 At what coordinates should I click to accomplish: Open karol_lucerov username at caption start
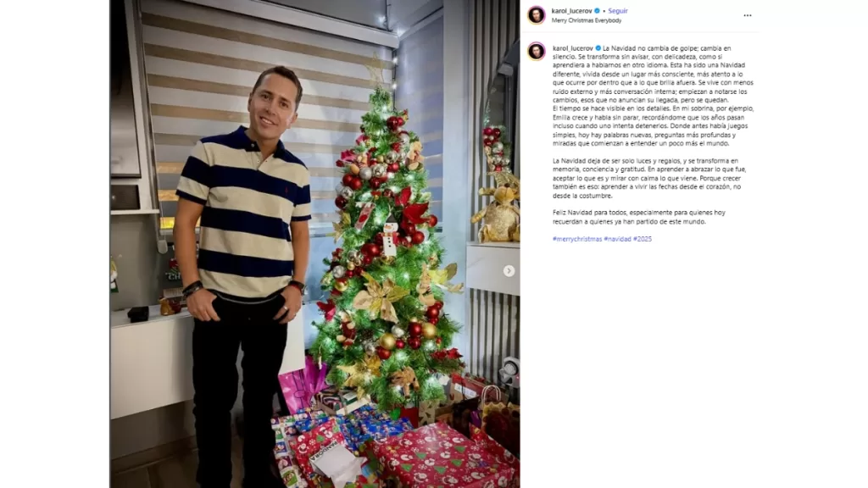coord(573,48)
